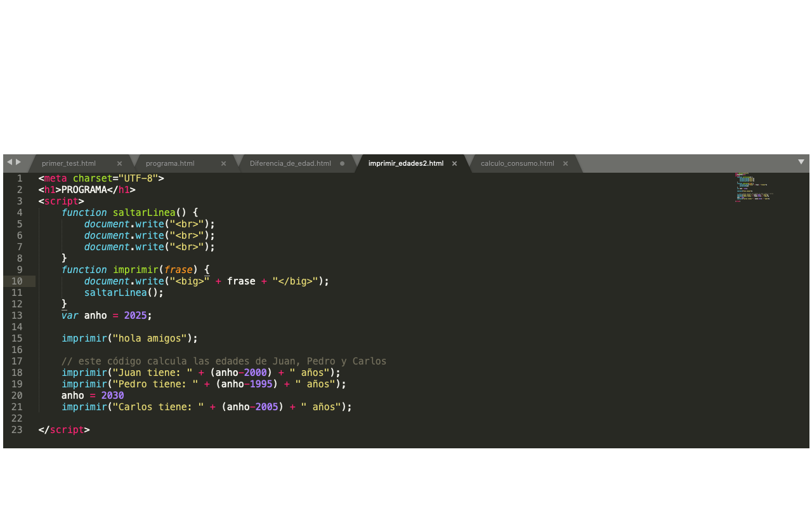
Task: Close the imprimir_edades2.html tab
Action: click(x=454, y=164)
